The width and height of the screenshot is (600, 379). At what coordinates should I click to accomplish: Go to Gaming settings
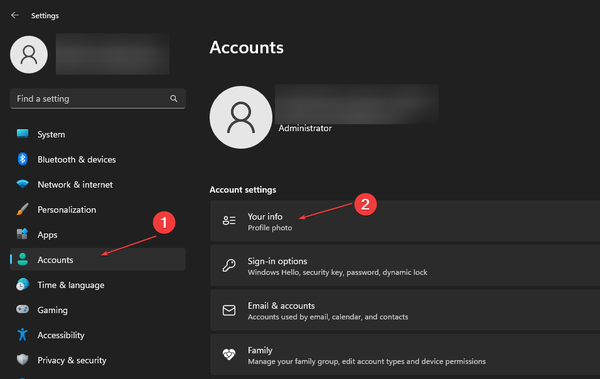(98, 310)
